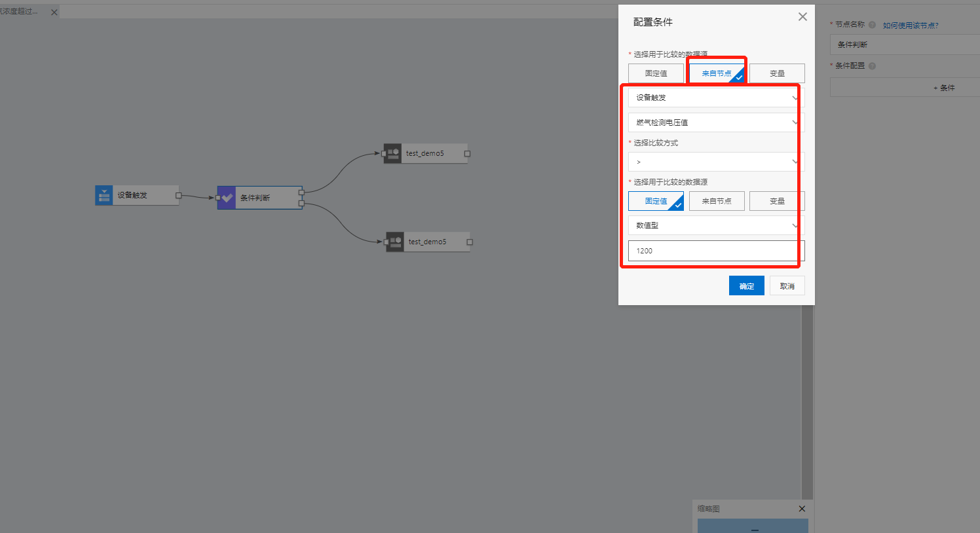Open the 设备触发 node dropdown

pos(716,98)
